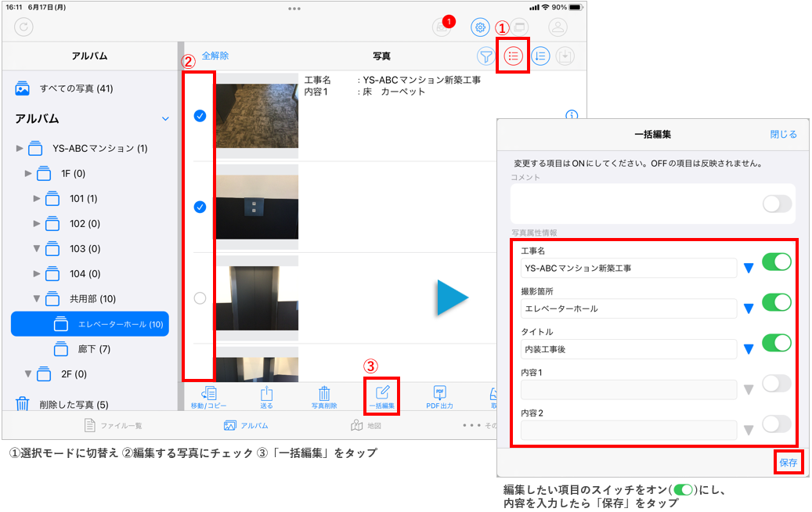The width and height of the screenshot is (812, 512).
Task: Open the sort order icon
Action: 540,56
